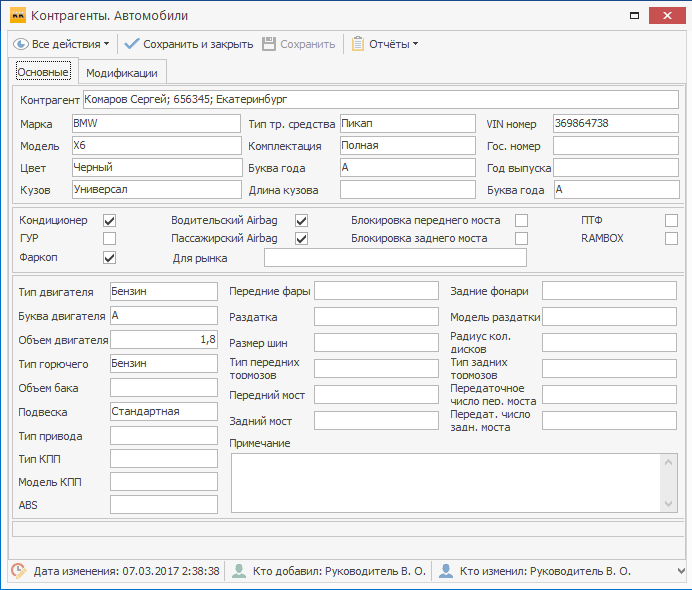Click the Тип горючего field
692x590 pixels.
tap(164, 364)
